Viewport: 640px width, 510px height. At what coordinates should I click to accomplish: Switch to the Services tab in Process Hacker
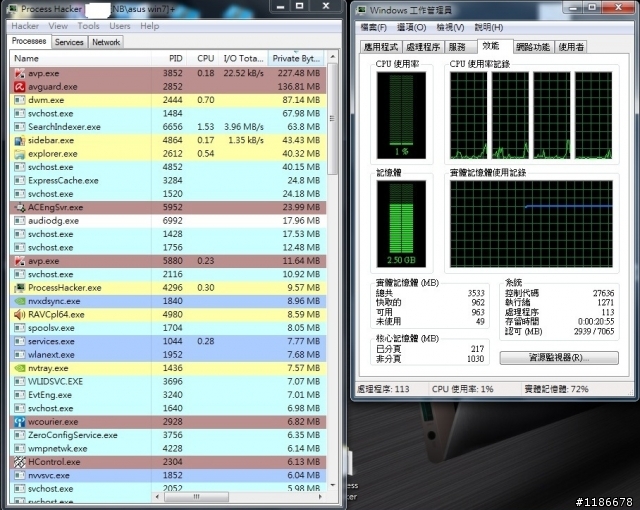click(69, 42)
